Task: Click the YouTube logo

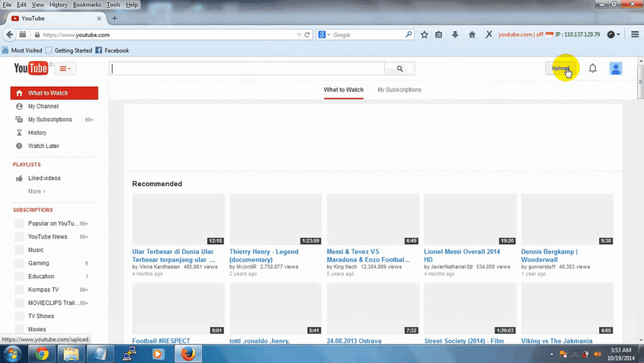Action: (31, 68)
